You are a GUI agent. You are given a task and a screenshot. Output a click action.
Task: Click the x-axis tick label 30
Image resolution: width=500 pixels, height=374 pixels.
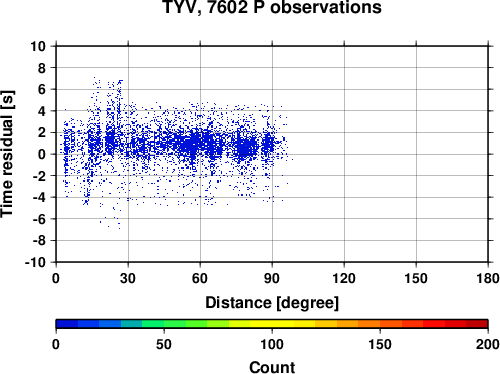[128, 278]
